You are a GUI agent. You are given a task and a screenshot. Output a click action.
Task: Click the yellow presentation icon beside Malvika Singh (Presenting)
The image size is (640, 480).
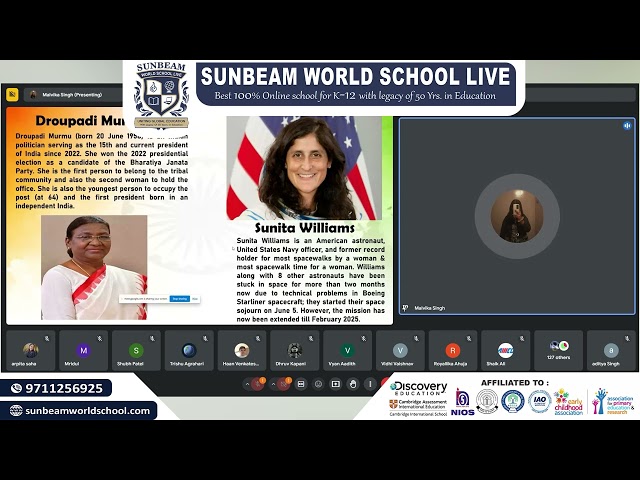[13, 95]
